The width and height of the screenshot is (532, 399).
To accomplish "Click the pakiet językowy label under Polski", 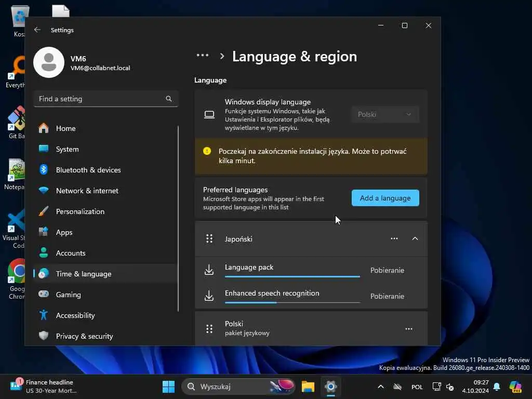I will [x=247, y=333].
